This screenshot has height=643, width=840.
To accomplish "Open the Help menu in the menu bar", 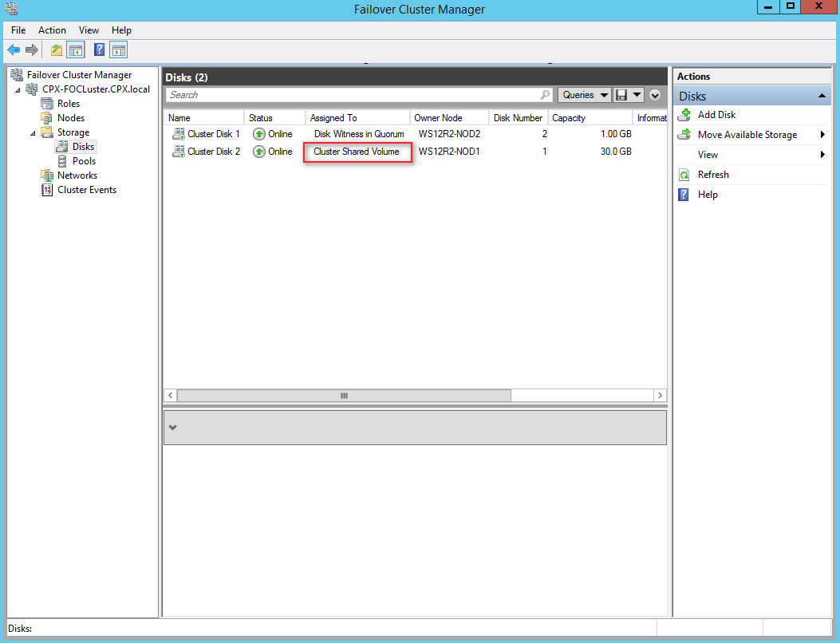I will (x=121, y=30).
